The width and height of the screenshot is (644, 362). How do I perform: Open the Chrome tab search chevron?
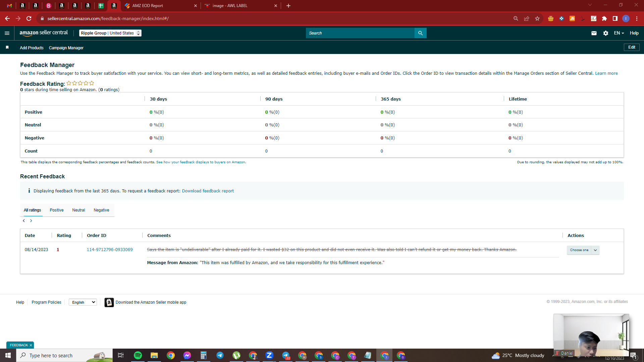coord(590,5)
